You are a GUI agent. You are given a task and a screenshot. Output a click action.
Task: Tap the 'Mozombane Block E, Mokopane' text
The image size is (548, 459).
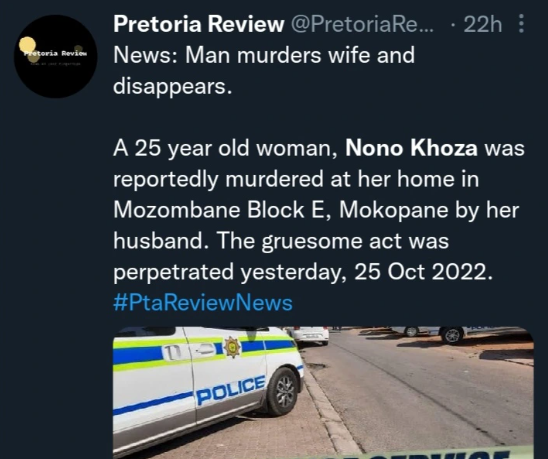point(266,210)
